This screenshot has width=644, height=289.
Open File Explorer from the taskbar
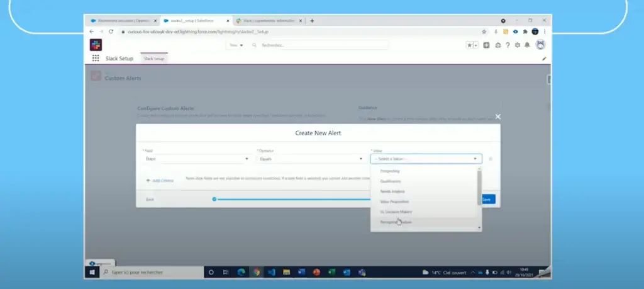pyautogui.click(x=286, y=272)
